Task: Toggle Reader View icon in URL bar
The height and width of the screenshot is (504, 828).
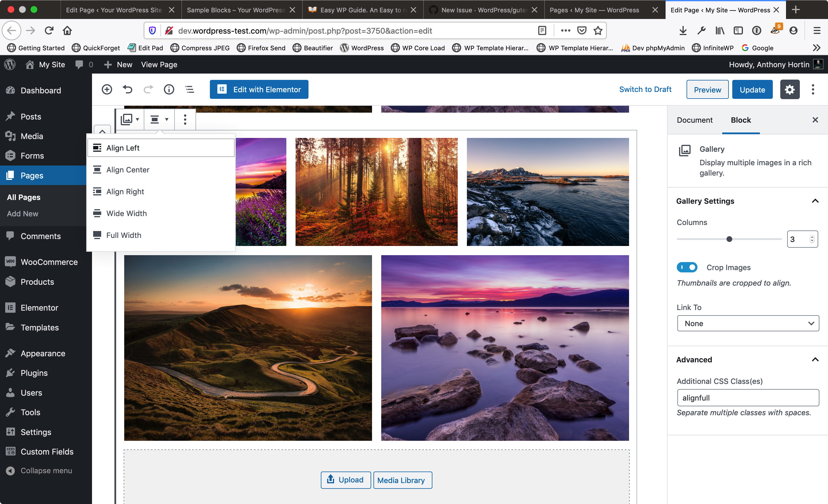Action: (x=542, y=30)
